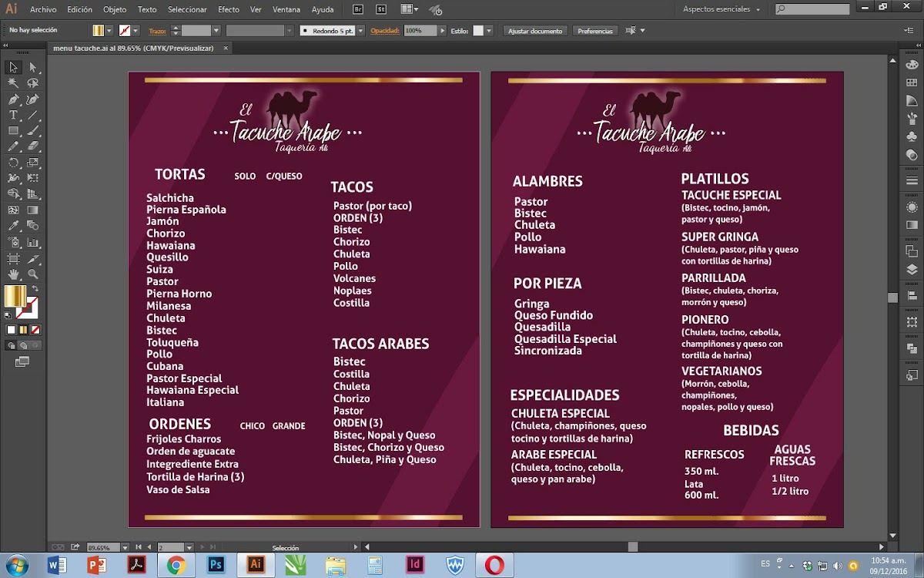Open the Swatches panel icon
The width and height of the screenshot is (924, 578).
pyautogui.click(x=912, y=83)
